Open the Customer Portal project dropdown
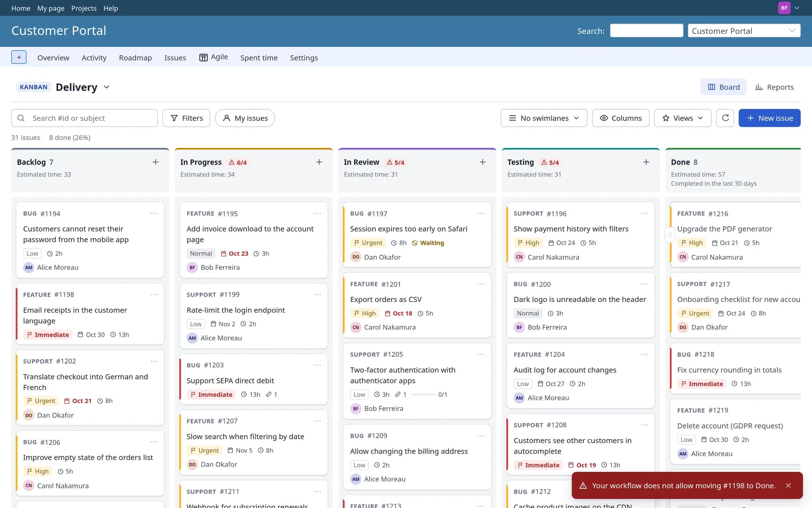This screenshot has width=812, height=508. pyautogui.click(x=744, y=30)
